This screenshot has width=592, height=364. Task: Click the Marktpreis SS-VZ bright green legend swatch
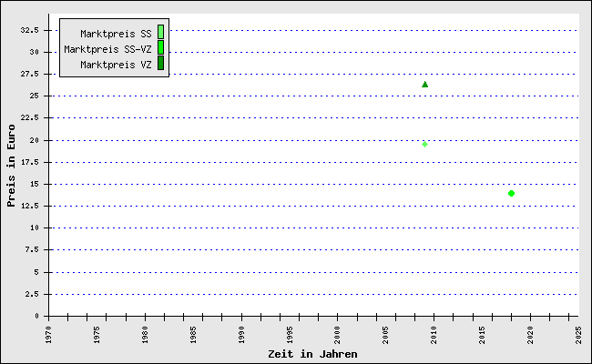(x=160, y=47)
